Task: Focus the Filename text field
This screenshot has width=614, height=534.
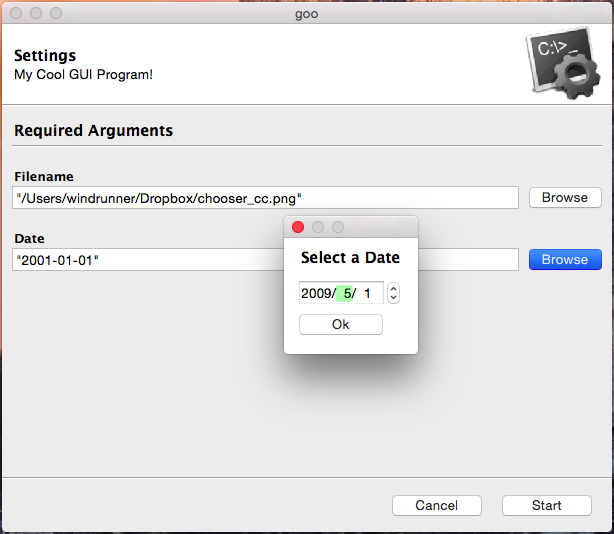Action: pos(266,198)
